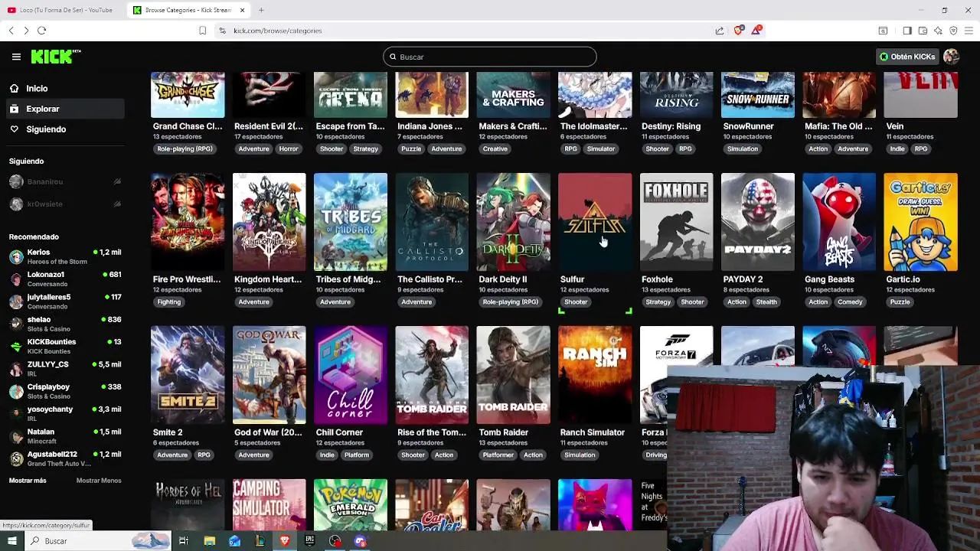Open Foxhole category thumbnail
The image size is (980, 551).
pos(677,222)
